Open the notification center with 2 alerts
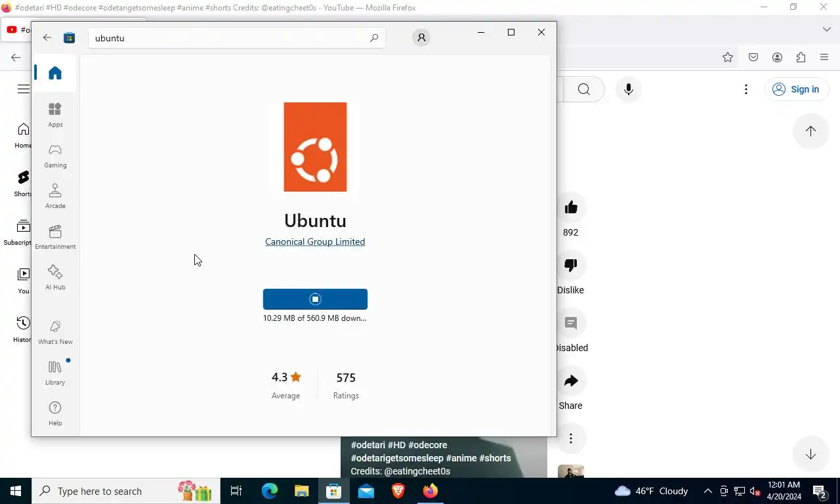 click(820, 491)
